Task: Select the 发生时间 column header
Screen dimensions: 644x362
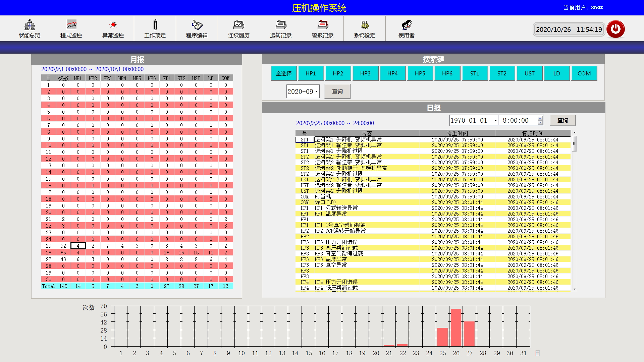Action: coord(458,133)
